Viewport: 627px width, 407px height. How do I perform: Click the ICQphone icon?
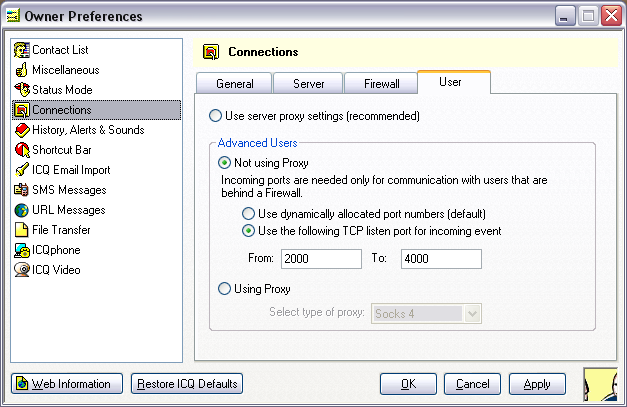point(22,250)
